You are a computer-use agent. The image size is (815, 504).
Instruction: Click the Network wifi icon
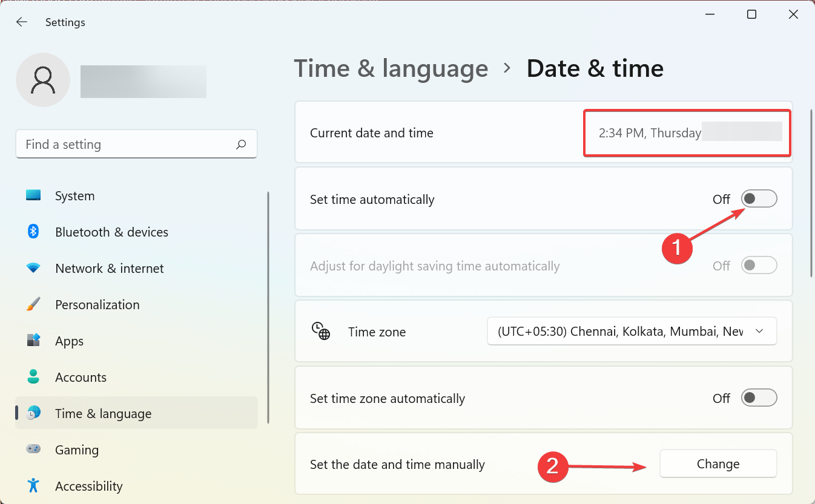pos(33,268)
